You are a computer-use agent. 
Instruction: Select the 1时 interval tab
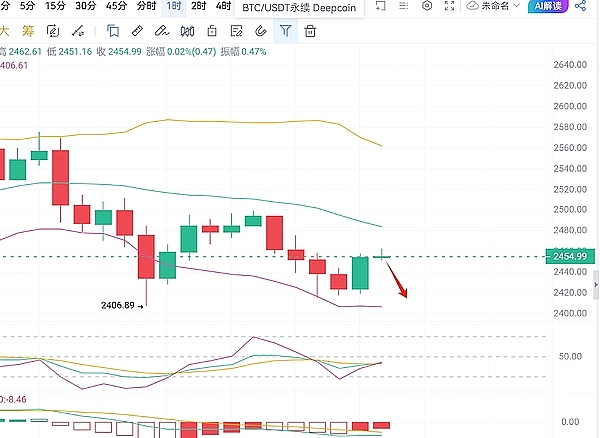pos(174,6)
